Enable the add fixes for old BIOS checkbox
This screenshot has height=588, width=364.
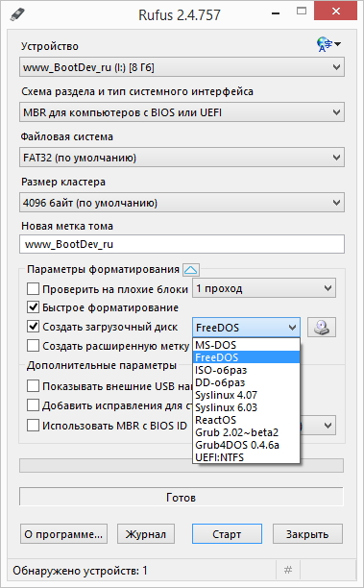coord(33,405)
